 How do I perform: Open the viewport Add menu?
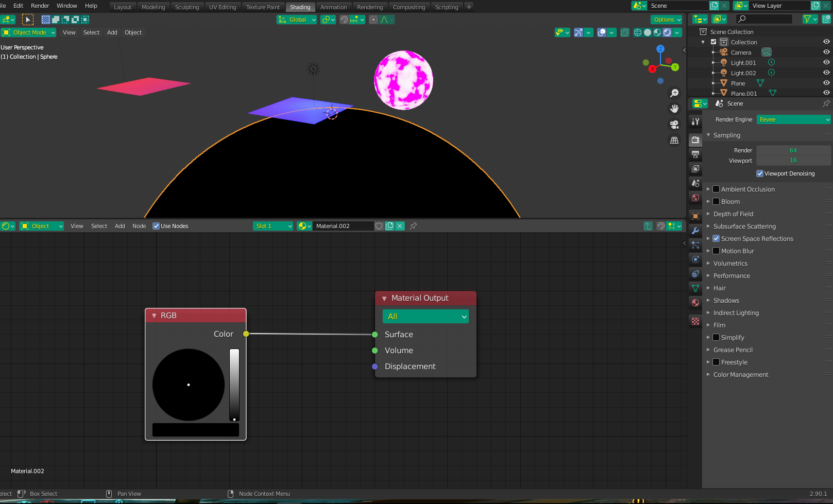click(112, 32)
